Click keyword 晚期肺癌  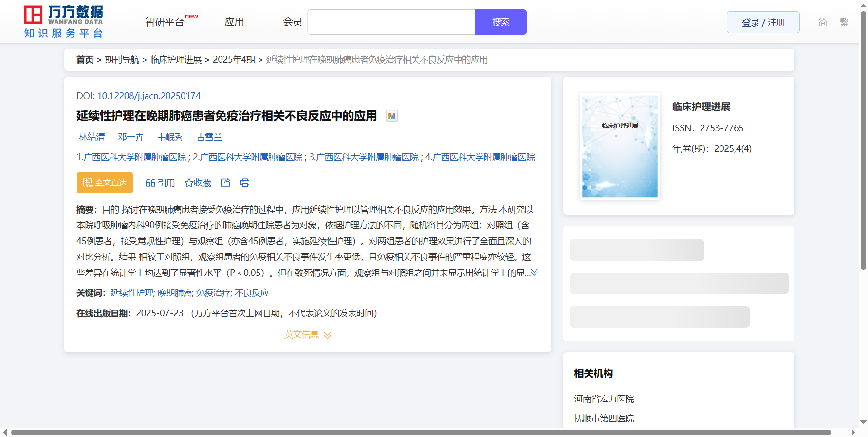(175, 293)
